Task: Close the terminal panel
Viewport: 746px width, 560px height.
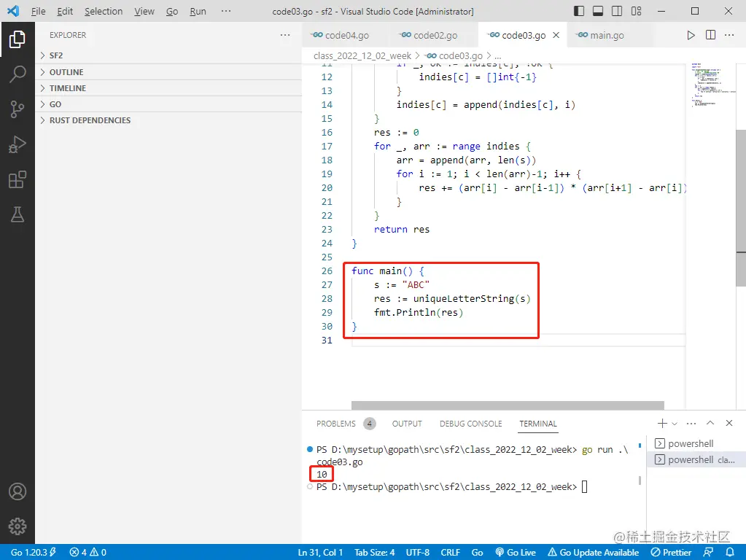Action: coord(729,423)
